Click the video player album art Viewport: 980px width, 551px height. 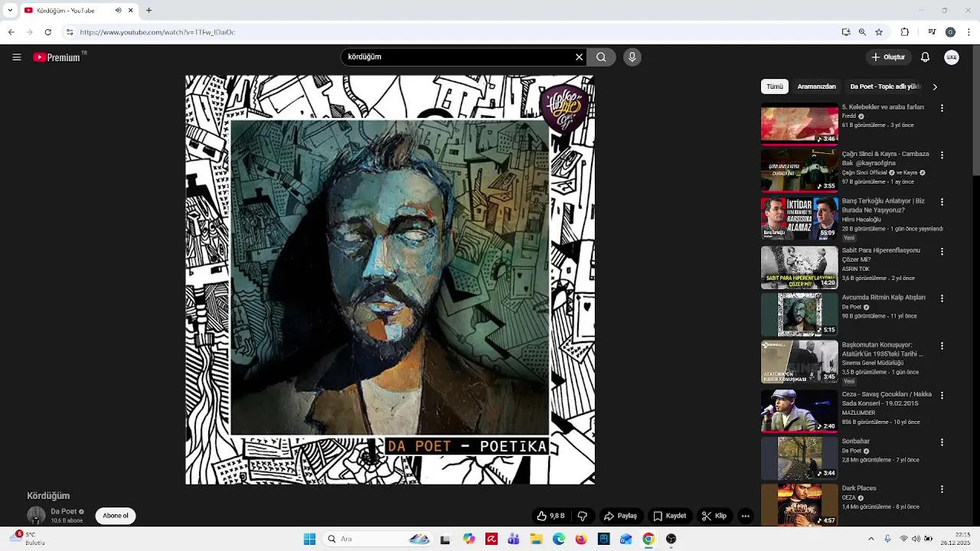coord(390,279)
